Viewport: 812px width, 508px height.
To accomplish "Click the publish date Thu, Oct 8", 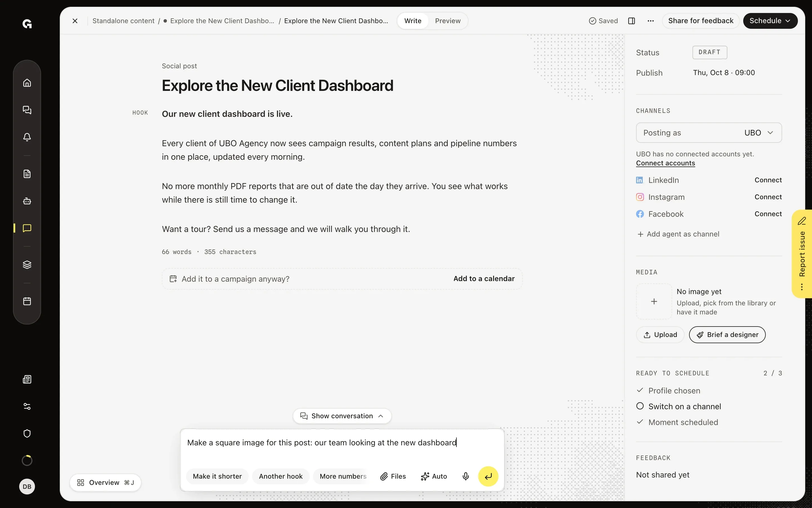I will (724, 73).
